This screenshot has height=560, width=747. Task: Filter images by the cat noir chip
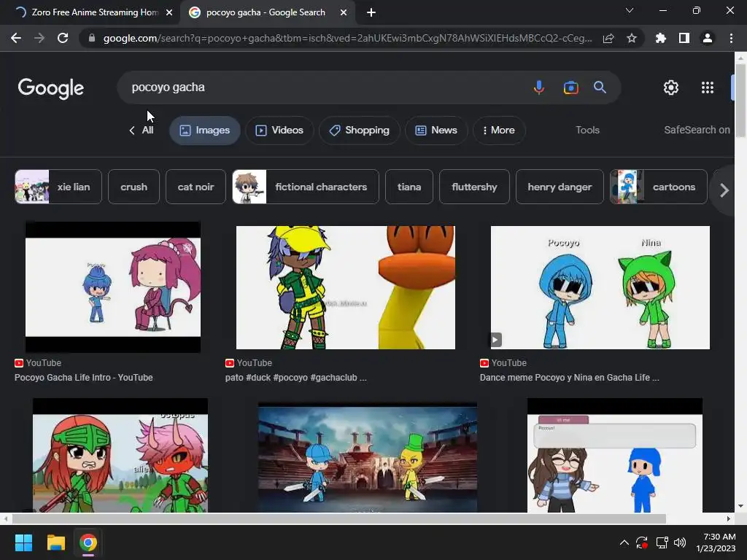196,187
